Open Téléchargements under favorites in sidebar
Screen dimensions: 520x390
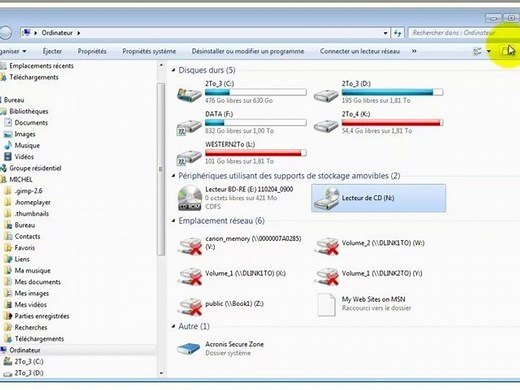[x=34, y=77]
